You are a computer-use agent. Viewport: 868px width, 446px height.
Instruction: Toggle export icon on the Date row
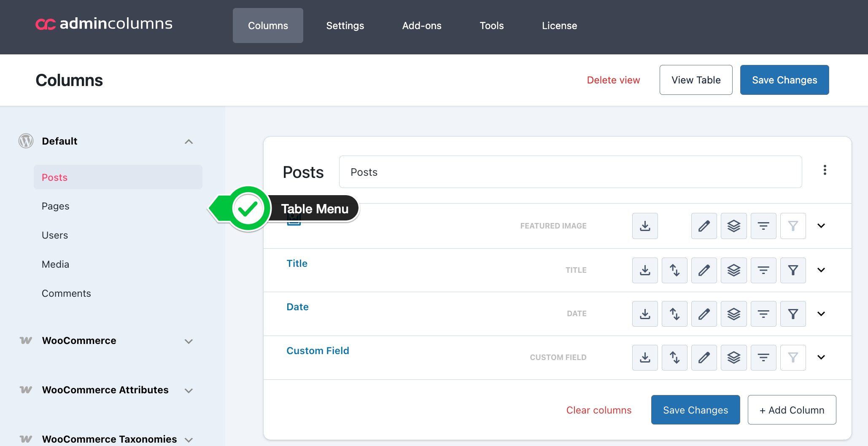point(645,314)
